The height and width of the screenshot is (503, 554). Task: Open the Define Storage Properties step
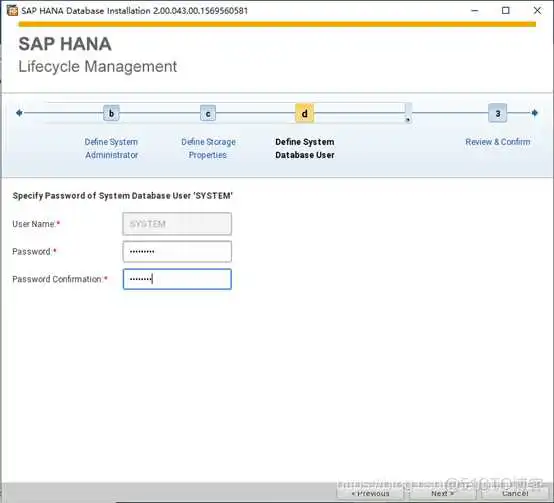tap(208, 148)
